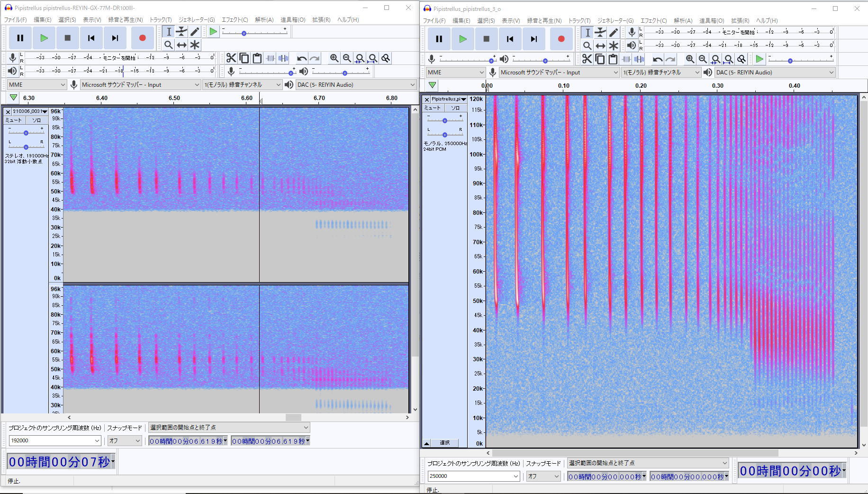Click Cut scissors icon in right window
The height and width of the screenshot is (494, 868).
(587, 59)
